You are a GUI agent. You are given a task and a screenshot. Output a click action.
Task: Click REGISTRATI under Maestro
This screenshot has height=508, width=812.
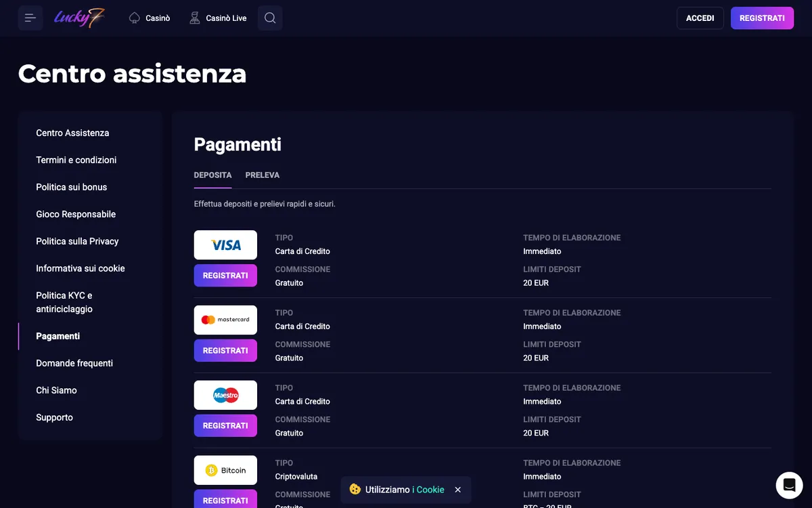225,426
